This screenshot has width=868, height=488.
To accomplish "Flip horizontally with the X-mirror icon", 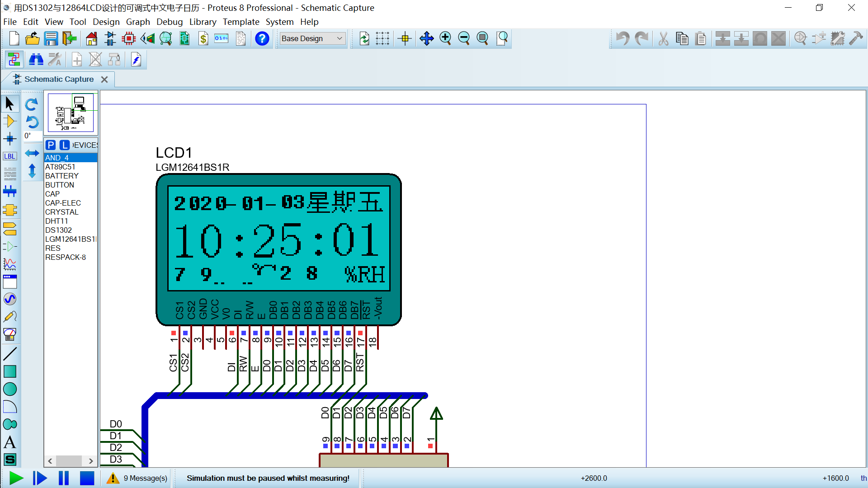I will pos(32,153).
